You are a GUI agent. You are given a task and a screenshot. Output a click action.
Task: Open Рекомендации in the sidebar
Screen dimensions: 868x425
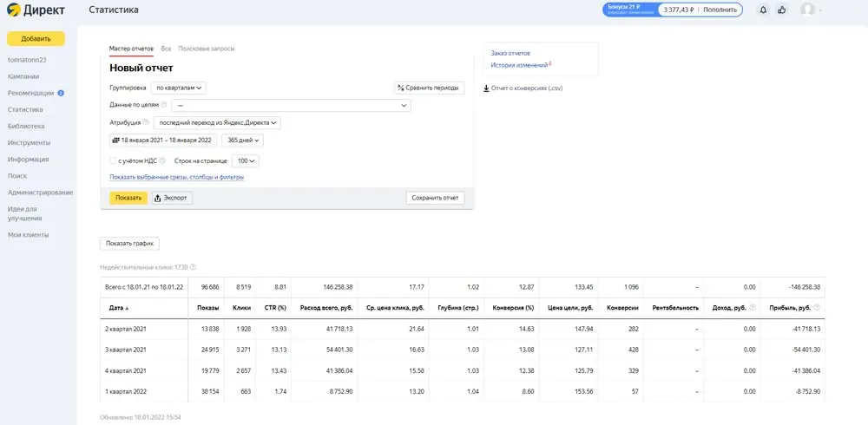click(31, 93)
